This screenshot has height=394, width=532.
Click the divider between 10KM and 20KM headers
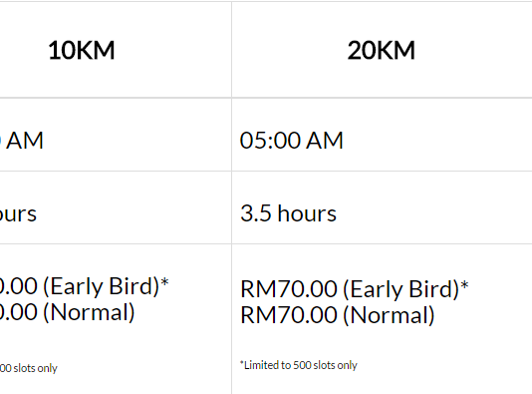pyautogui.click(x=232, y=50)
